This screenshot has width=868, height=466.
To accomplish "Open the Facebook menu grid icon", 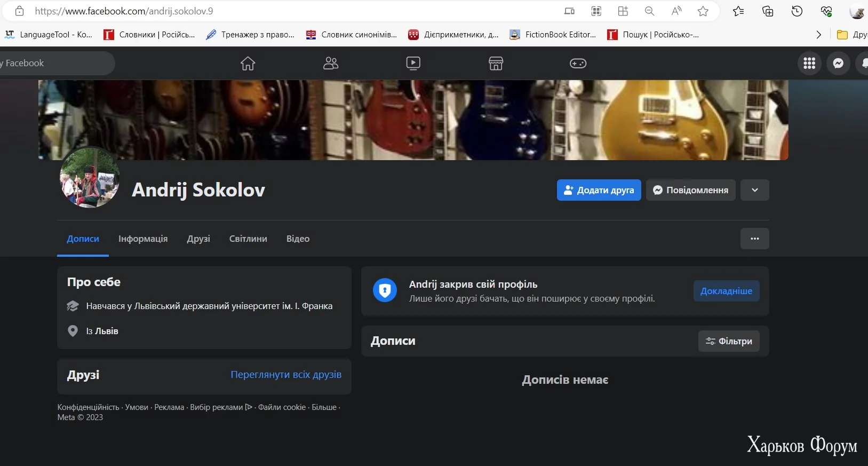I will [x=809, y=63].
